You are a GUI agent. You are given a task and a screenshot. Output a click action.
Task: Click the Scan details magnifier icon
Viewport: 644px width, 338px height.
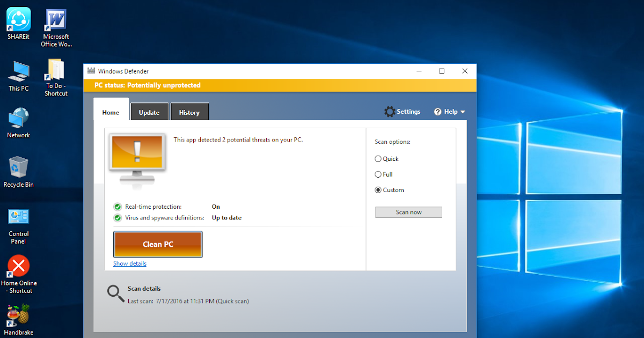(x=116, y=293)
